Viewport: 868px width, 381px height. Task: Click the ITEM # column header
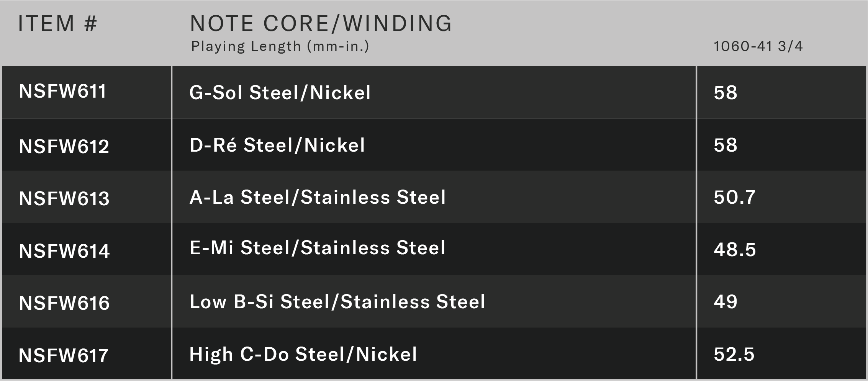57,23
